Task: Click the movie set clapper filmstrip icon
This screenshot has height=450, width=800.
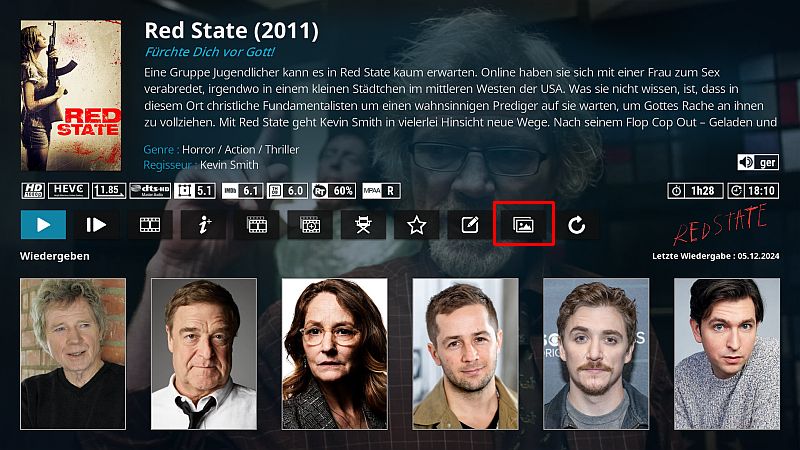Action: pyautogui.click(x=257, y=224)
